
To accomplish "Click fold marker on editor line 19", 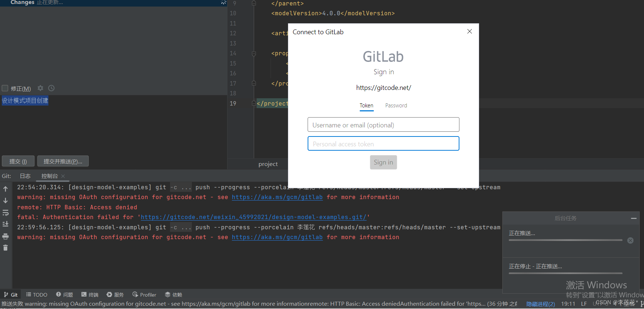I will tap(254, 103).
